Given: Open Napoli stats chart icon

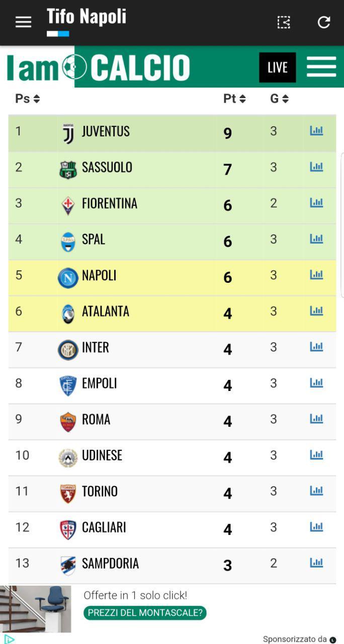Looking at the screenshot, I should [316, 275].
